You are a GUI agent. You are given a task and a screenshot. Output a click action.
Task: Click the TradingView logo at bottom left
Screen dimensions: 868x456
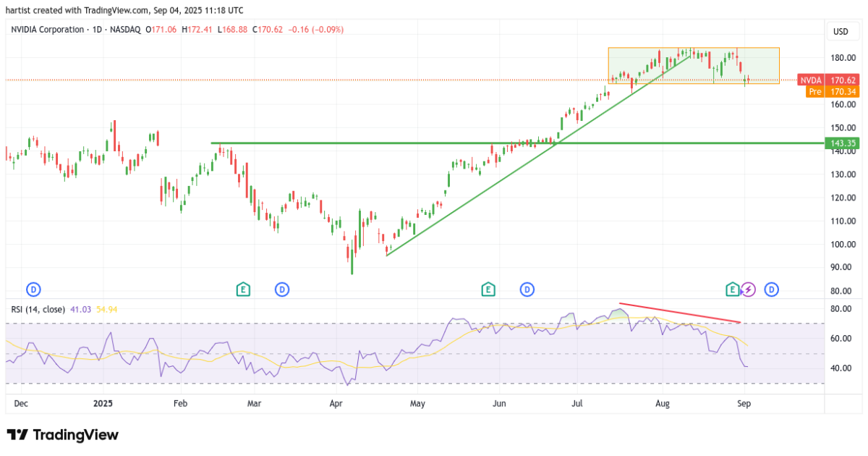tap(61, 435)
